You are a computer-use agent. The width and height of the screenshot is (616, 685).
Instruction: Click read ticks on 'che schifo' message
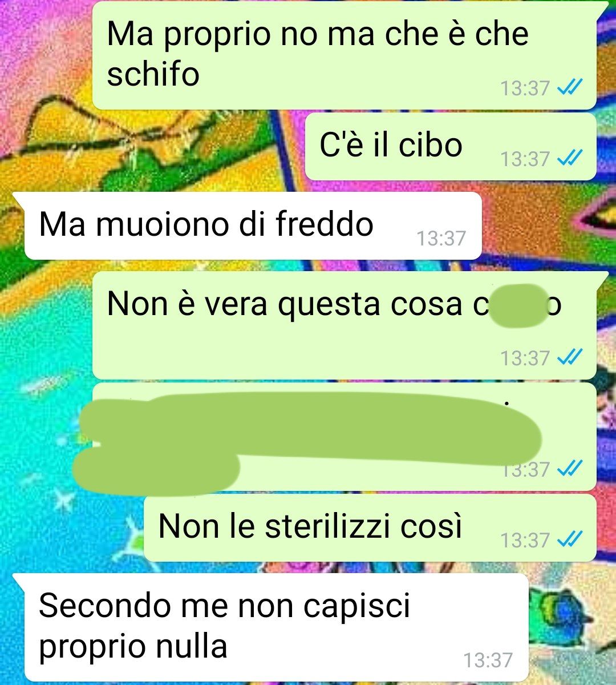coord(569,88)
